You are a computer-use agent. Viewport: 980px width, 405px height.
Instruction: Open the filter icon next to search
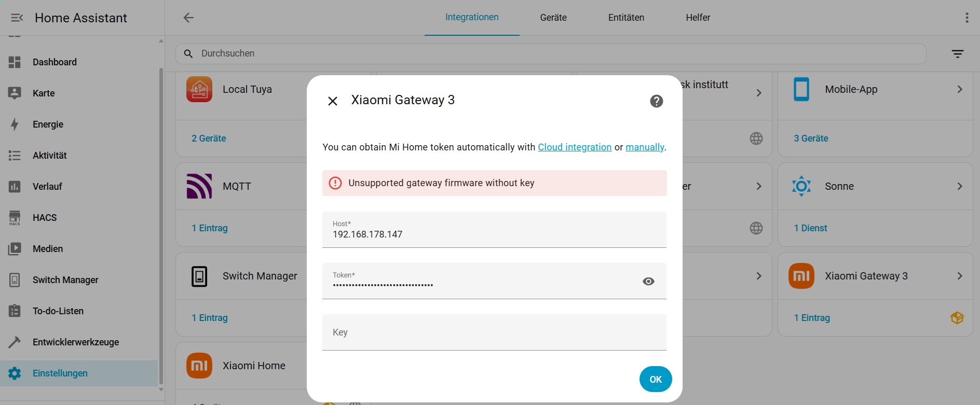click(x=957, y=54)
